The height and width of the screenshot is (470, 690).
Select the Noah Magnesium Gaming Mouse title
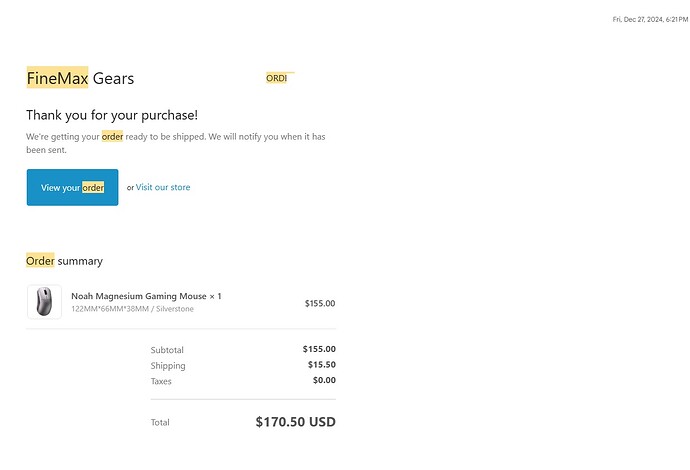146,296
